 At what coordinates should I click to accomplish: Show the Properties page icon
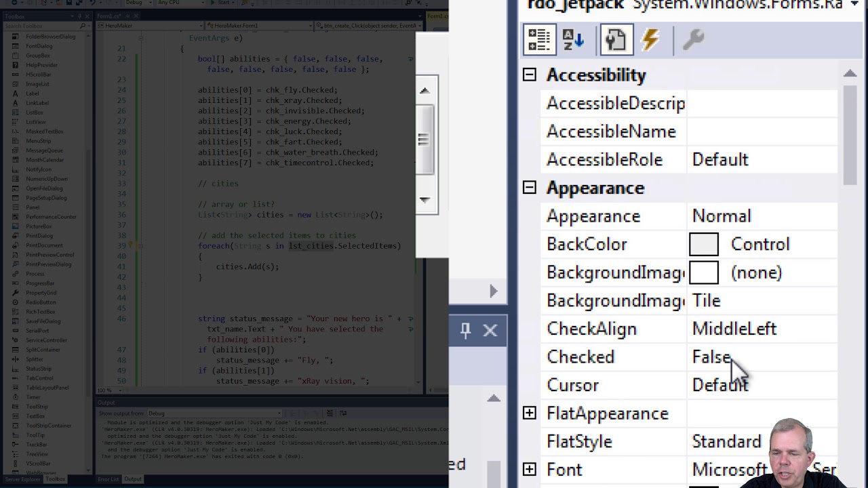616,39
